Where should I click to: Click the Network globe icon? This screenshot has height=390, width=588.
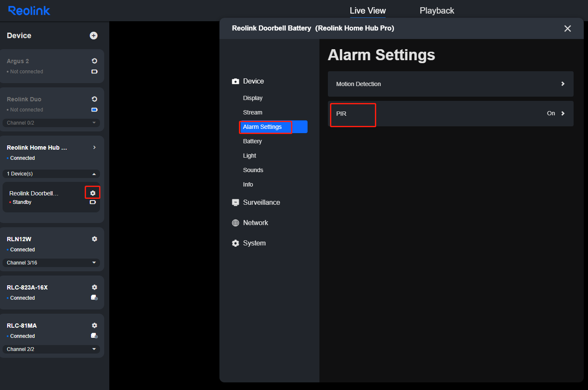coord(236,223)
